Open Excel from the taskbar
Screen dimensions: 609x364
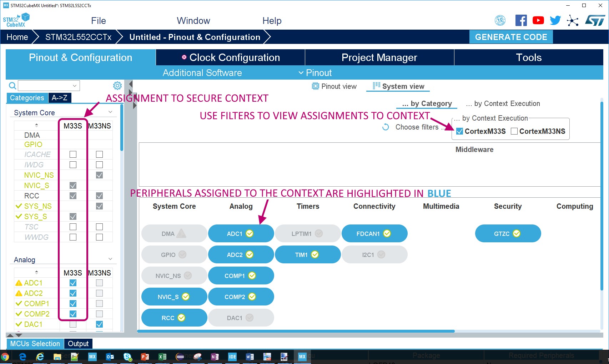[162, 357]
